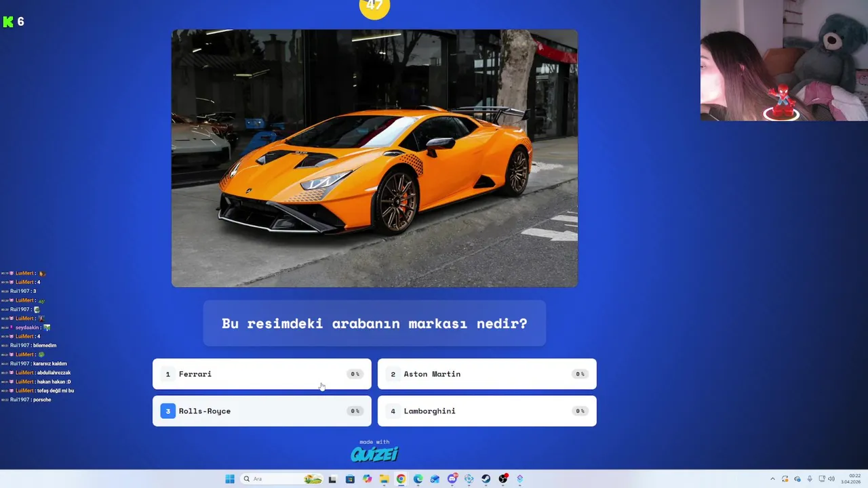Click the blue number 3 badge
Screen dimensions: 868x488
pos(167,411)
